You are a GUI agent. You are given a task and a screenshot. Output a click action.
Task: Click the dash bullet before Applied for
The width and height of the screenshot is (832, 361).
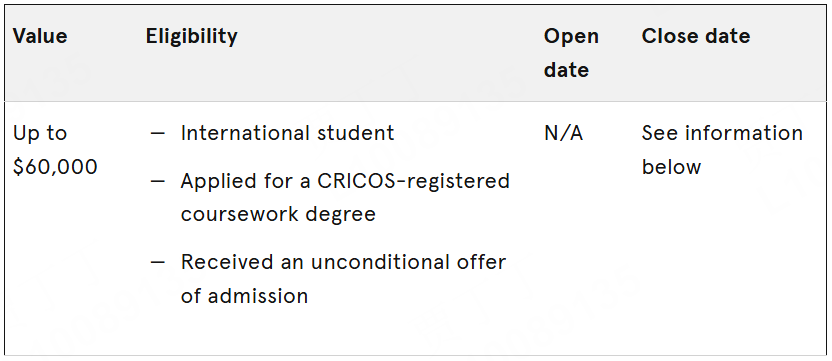pos(158,182)
